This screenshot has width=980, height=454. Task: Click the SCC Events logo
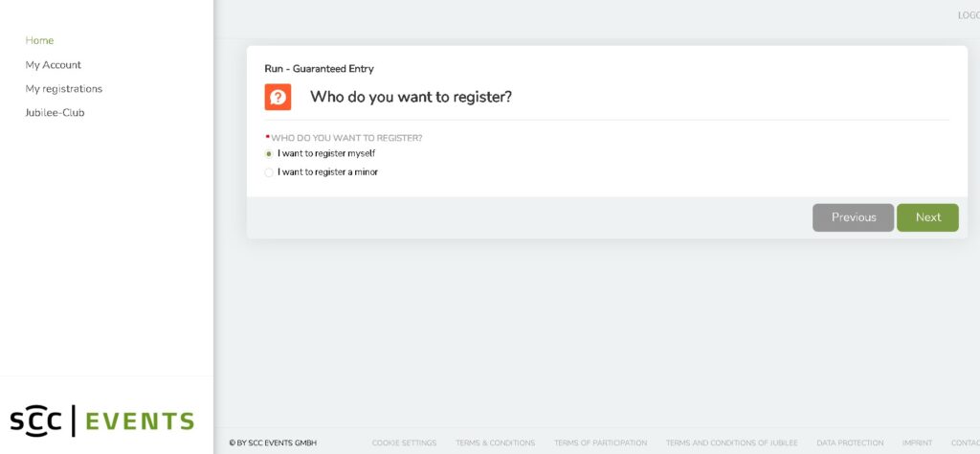tap(101, 420)
